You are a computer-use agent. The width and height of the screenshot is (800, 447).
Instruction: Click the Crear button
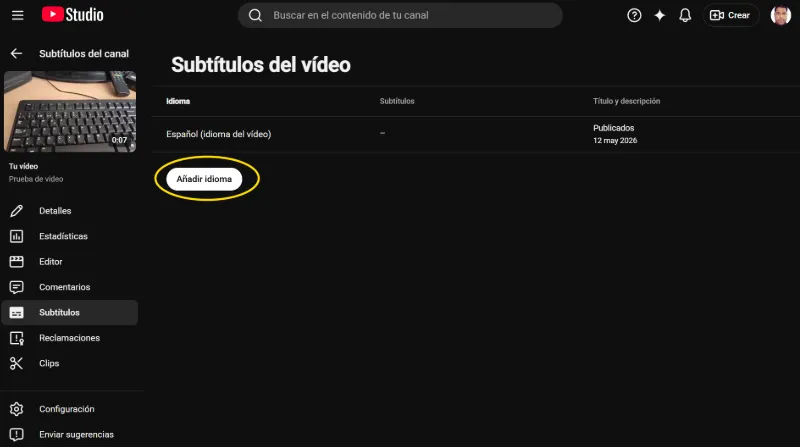coord(730,15)
